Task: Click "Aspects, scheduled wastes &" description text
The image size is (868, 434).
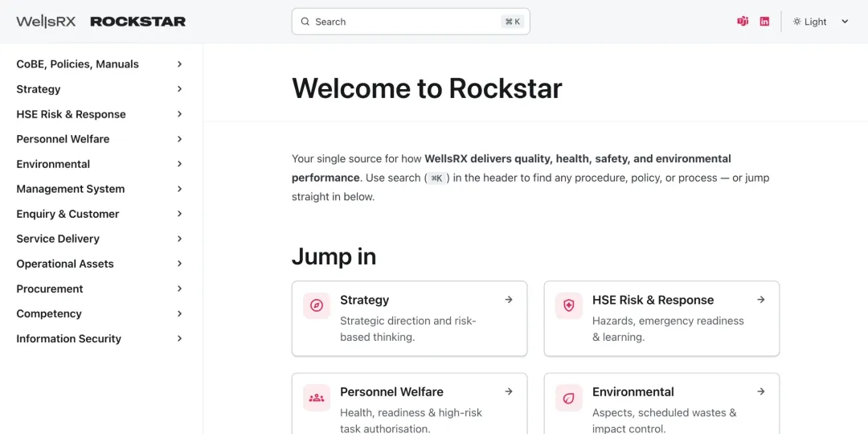Action: 665,413
